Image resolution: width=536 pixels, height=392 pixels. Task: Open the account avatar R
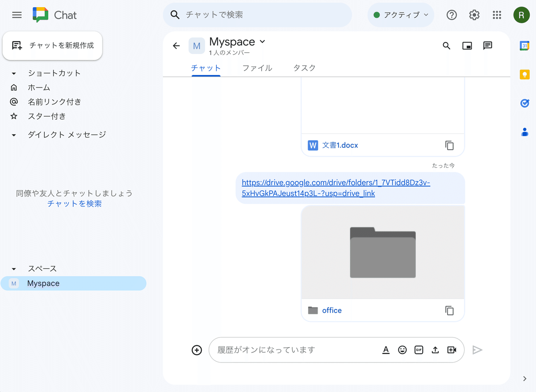(521, 15)
